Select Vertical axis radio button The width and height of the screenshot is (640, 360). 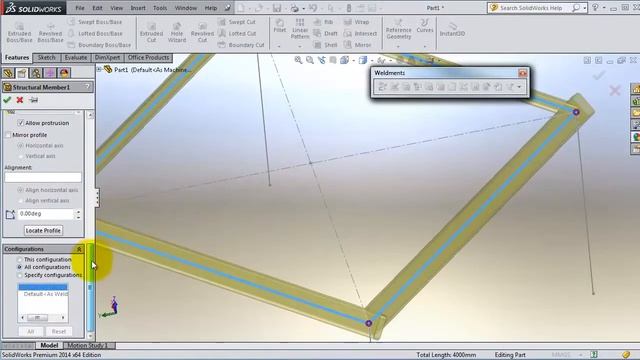[20, 156]
